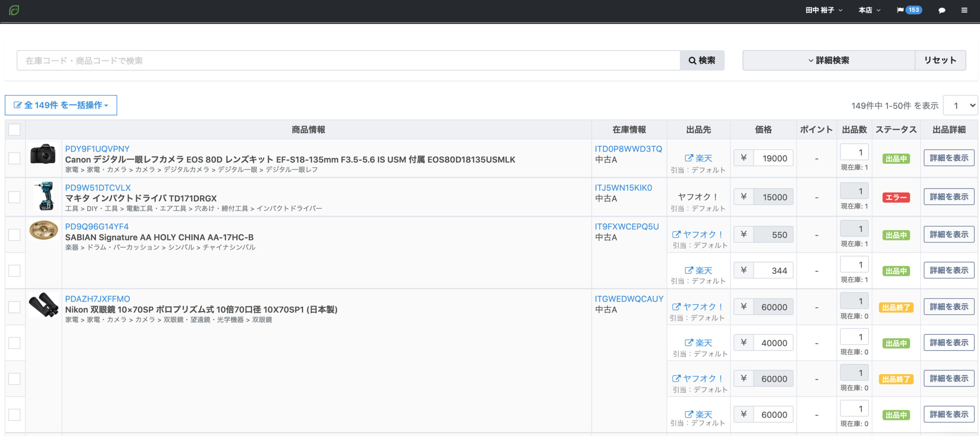Click 詳細を表示 for Nikon 40000 row

click(x=949, y=343)
